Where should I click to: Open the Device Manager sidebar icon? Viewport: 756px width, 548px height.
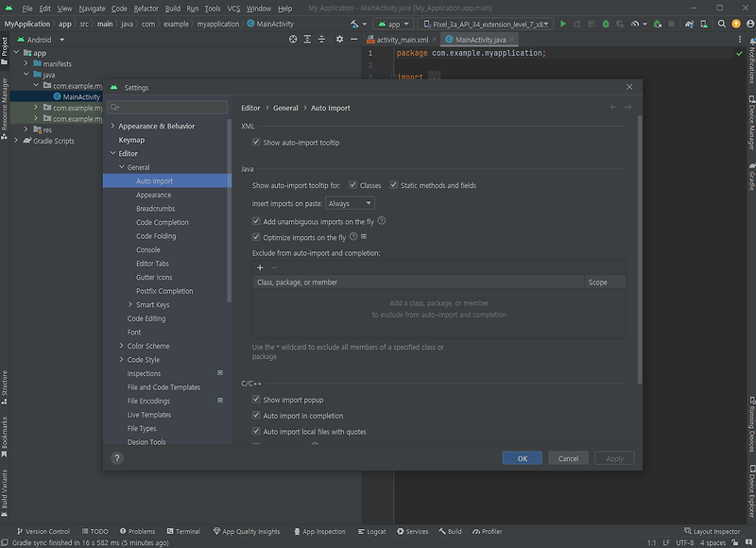[749, 121]
